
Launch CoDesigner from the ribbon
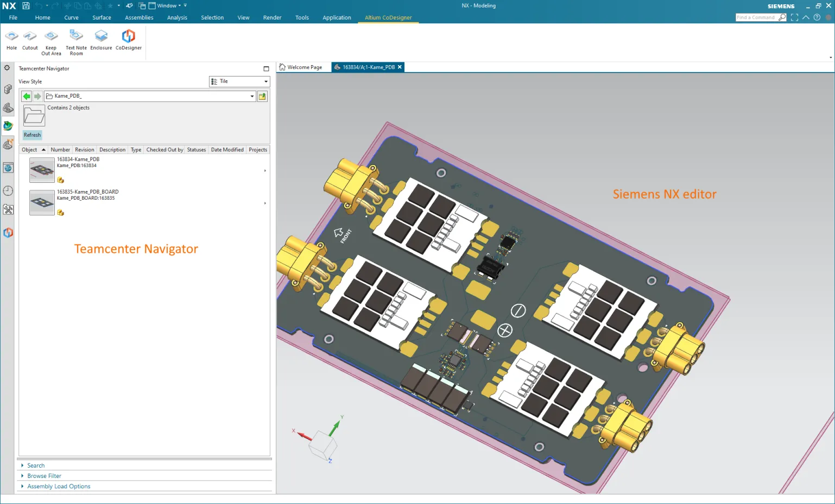pyautogui.click(x=129, y=40)
